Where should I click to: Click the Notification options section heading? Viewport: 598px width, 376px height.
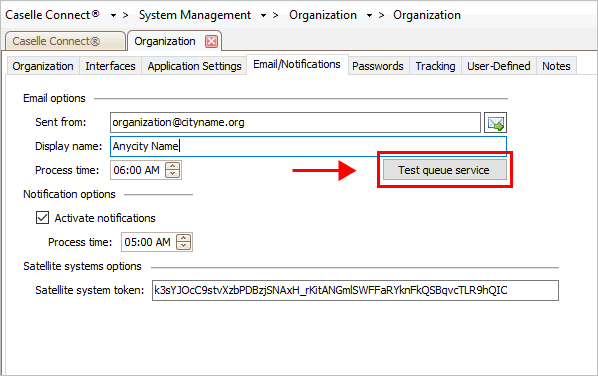(x=69, y=194)
